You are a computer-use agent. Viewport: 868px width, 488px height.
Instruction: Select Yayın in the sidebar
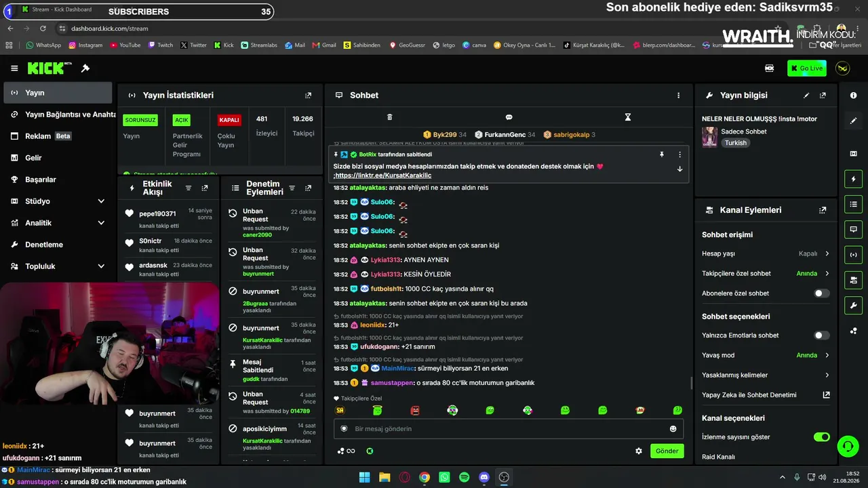click(x=57, y=93)
